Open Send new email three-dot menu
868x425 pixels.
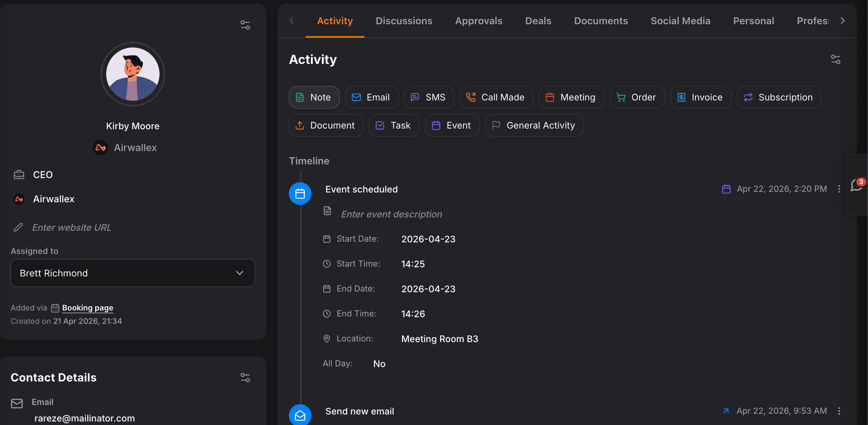839,411
